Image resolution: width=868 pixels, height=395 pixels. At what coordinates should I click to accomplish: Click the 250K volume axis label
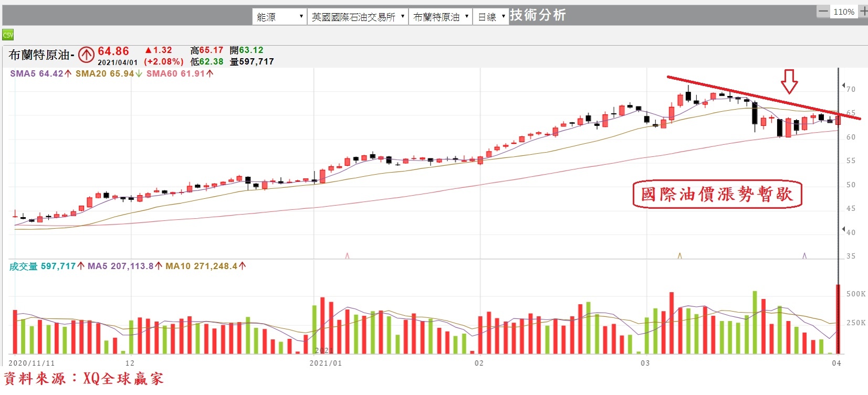point(856,323)
